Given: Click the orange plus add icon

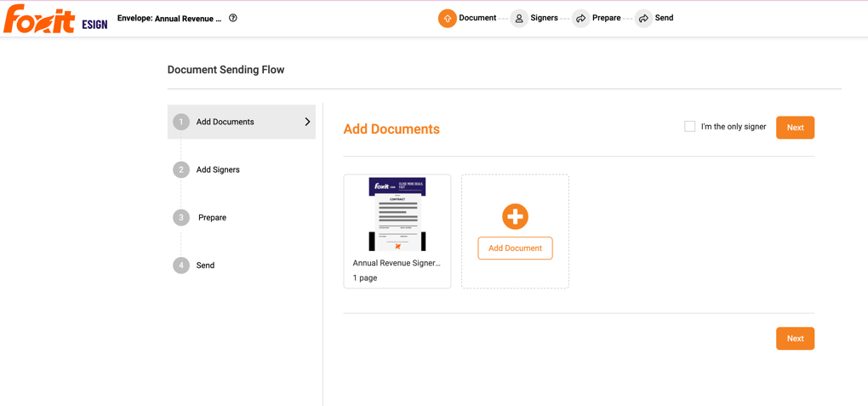Looking at the screenshot, I should coord(516,216).
